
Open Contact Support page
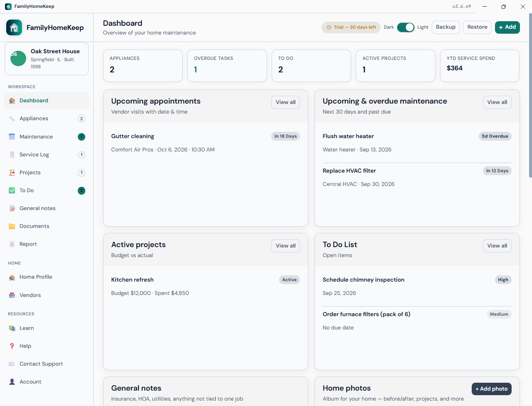pyautogui.click(x=47, y=364)
